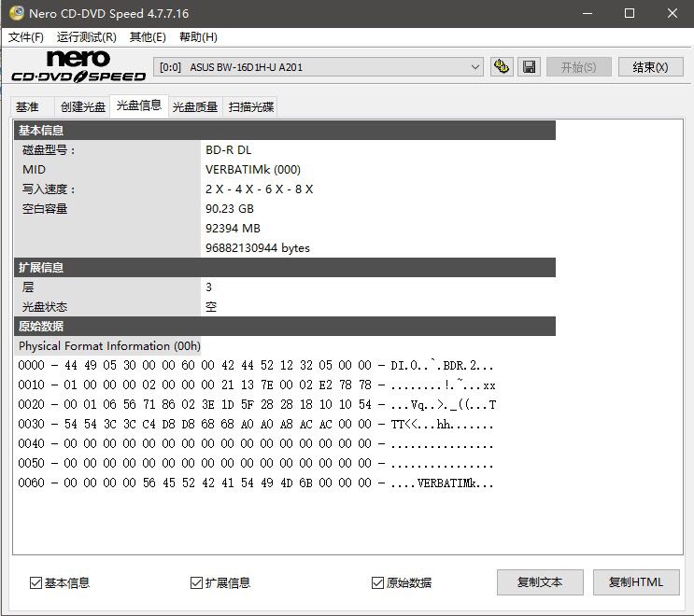Click the capacity value 90.23 GB
The width and height of the screenshot is (694, 616).
coord(230,209)
